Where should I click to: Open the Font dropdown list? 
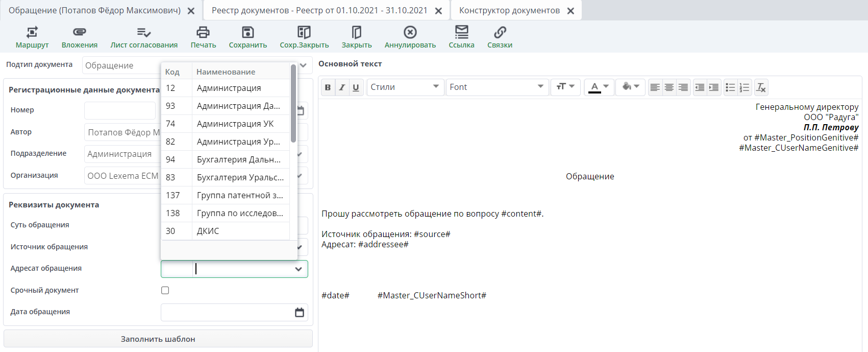click(497, 87)
